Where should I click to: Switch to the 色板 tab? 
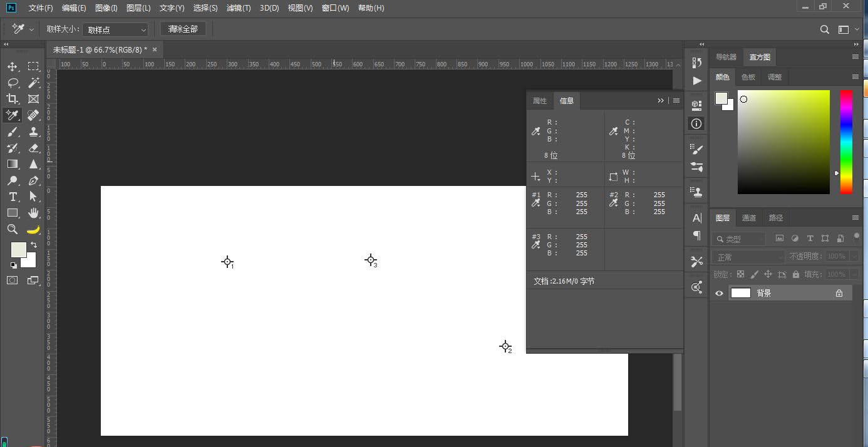tap(748, 77)
